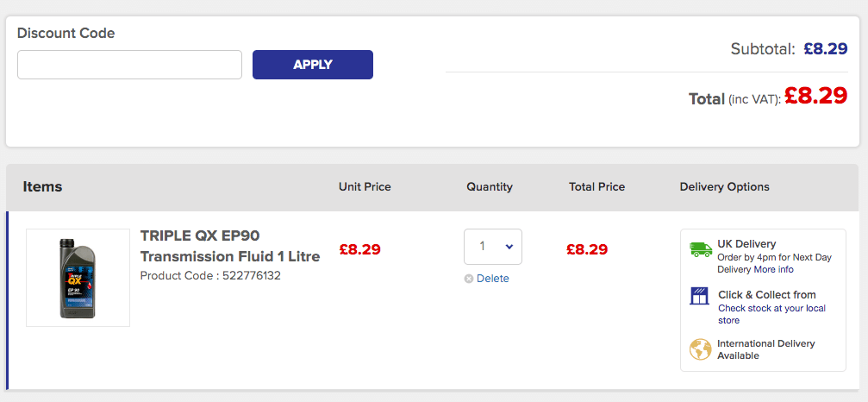Click the Quantity column header
Screen dimensions: 868x402
point(490,187)
